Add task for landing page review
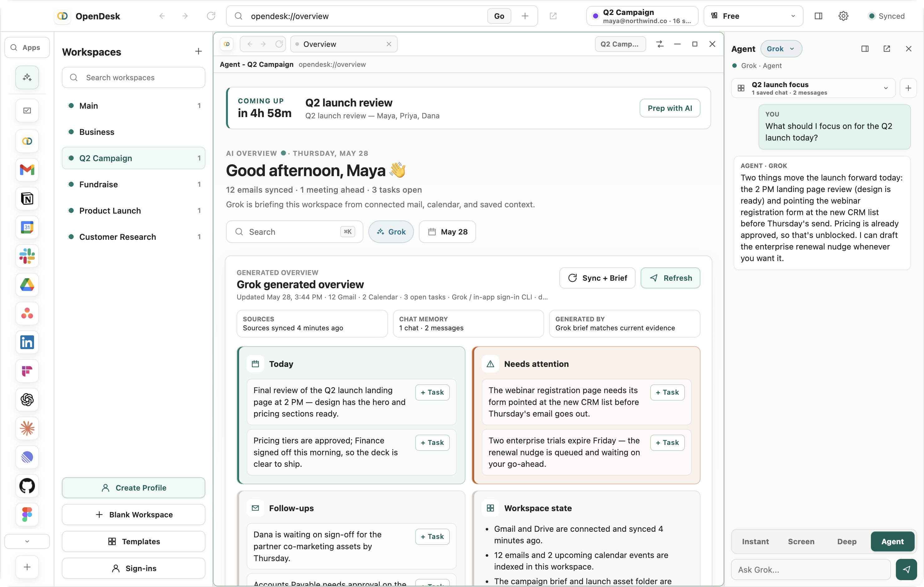Viewport: 924px width, 587px height. 432,392
